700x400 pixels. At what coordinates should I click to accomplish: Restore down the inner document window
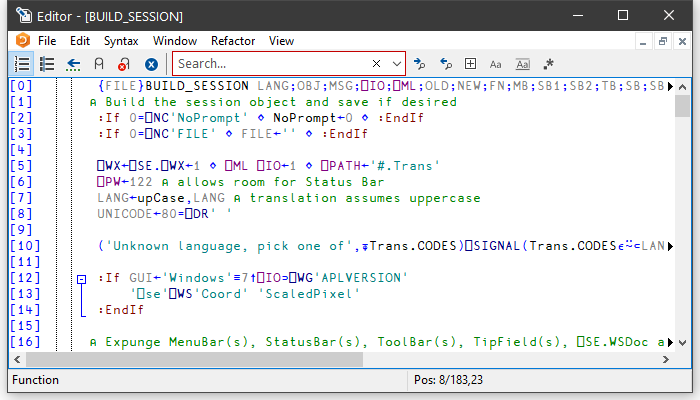point(662,41)
